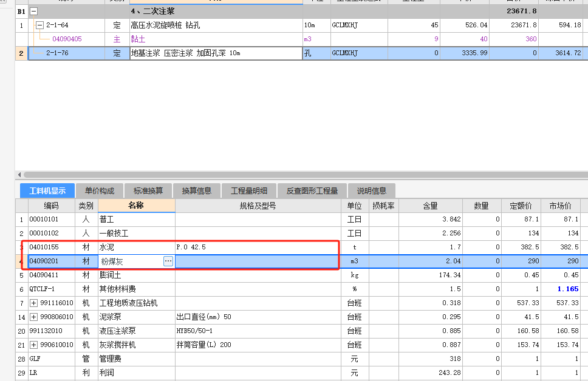This screenshot has height=381, width=588.
Task: Select material code 04090405
Action: coord(67,39)
